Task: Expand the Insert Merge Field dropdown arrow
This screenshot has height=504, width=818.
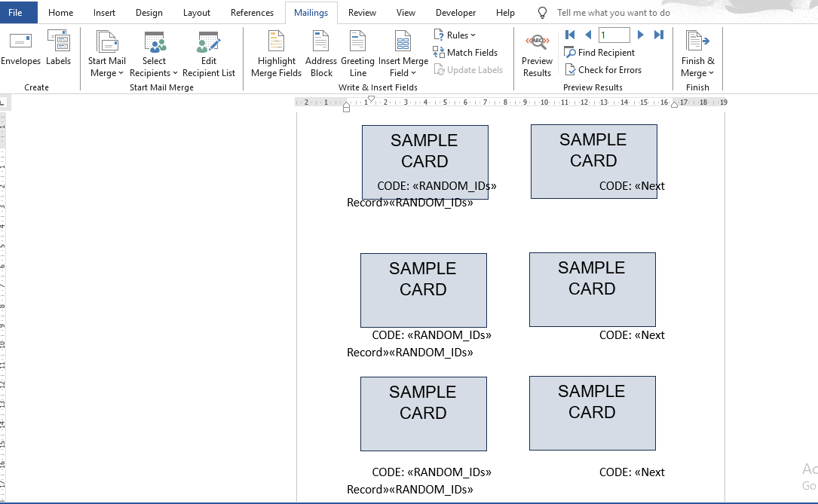Action: point(413,73)
